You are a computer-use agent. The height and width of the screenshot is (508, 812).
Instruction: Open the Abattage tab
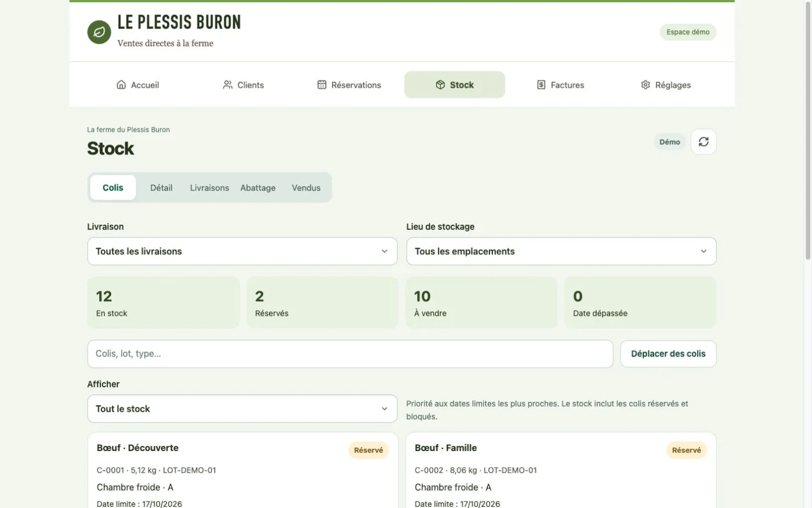pos(258,188)
